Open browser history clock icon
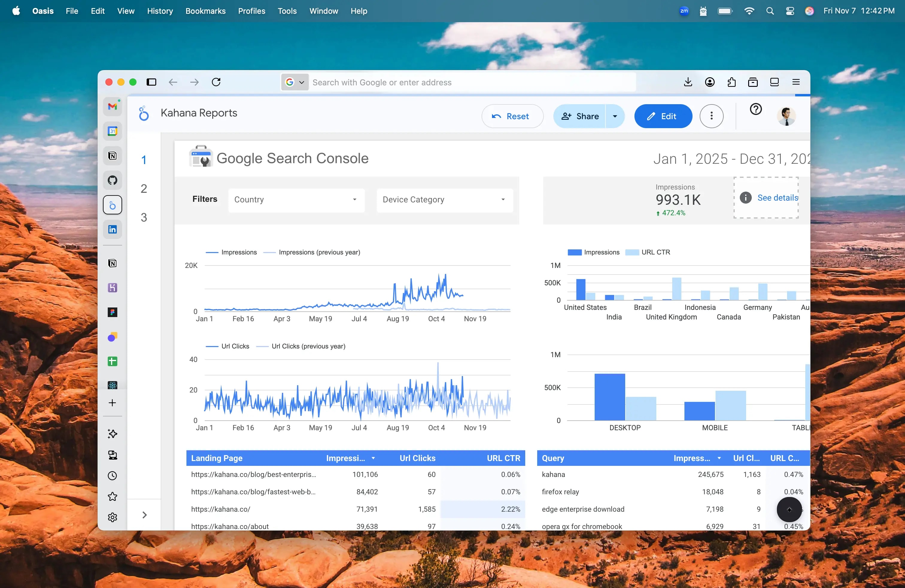 pyautogui.click(x=113, y=475)
